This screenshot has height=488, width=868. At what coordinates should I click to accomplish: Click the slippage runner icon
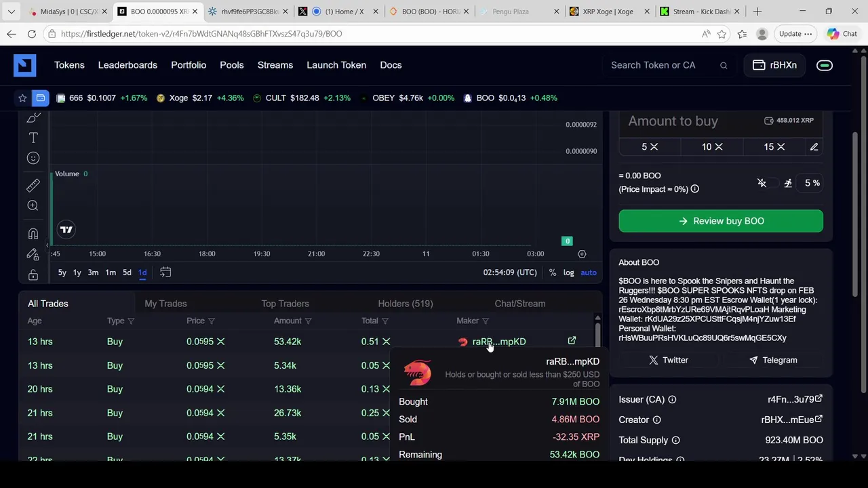[788, 183]
